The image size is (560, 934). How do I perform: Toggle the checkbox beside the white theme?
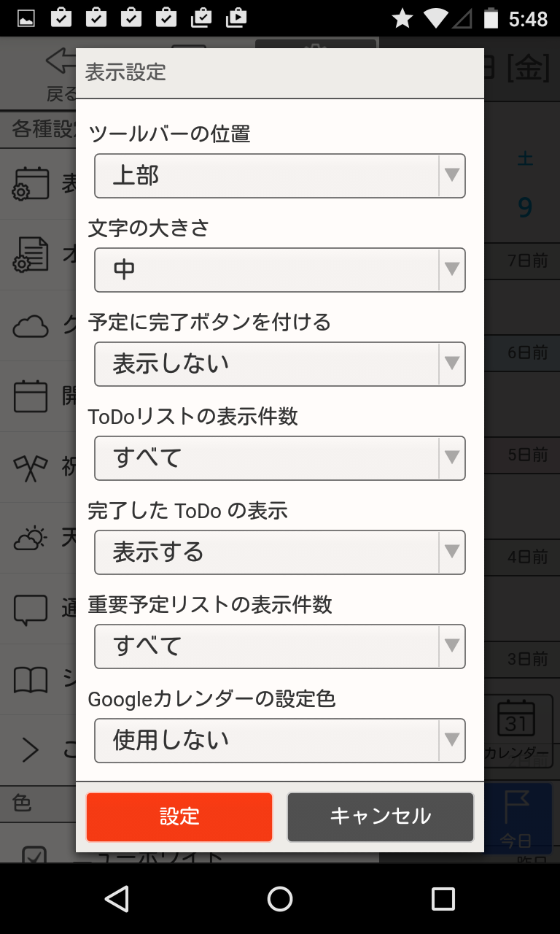click(x=34, y=854)
